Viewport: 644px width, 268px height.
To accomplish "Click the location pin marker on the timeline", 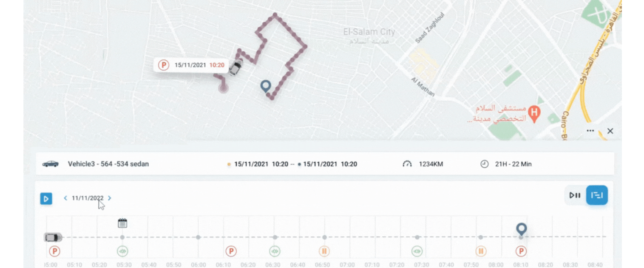I will coord(521,229).
